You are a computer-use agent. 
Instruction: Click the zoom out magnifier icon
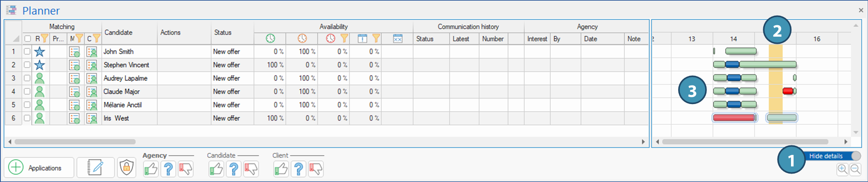click(x=855, y=169)
